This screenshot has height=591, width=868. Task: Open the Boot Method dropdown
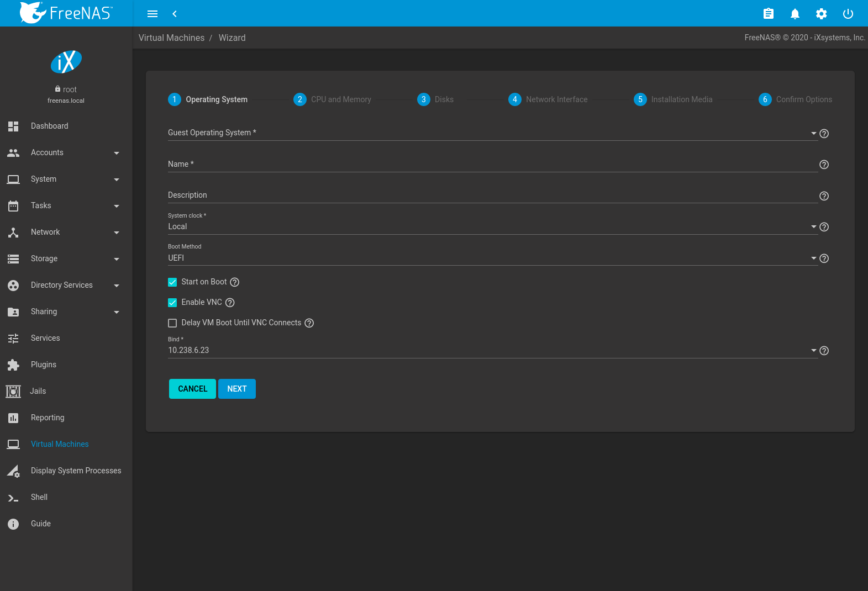pyautogui.click(x=492, y=258)
